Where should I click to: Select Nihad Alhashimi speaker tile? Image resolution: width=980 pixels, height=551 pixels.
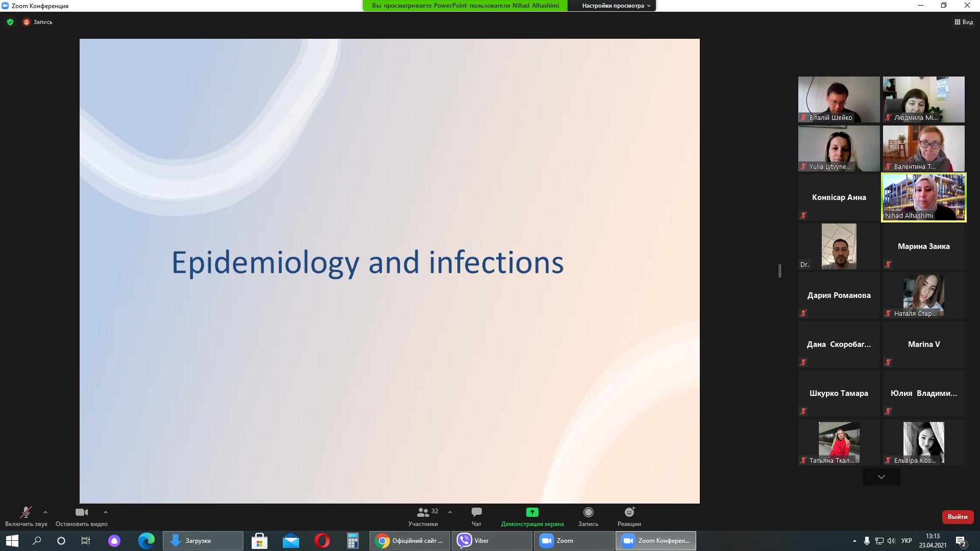pyautogui.click(x=924, y=197)
